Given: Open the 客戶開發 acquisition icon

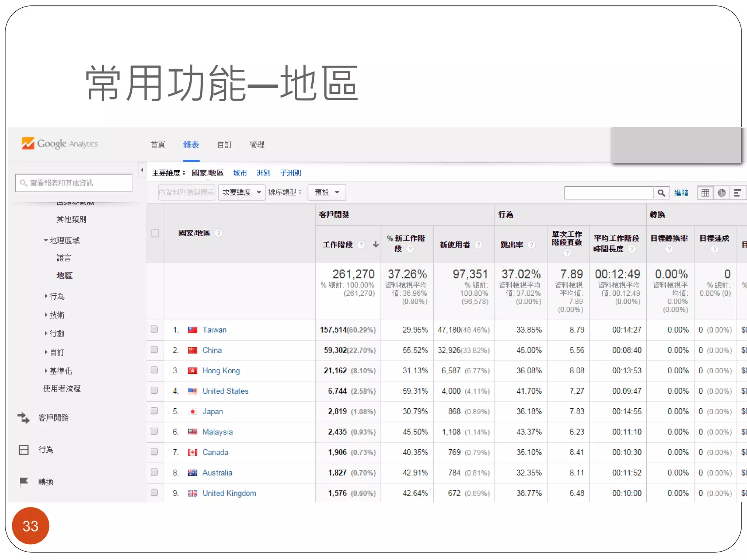Looking at the screenshot, I should point(24,418).
